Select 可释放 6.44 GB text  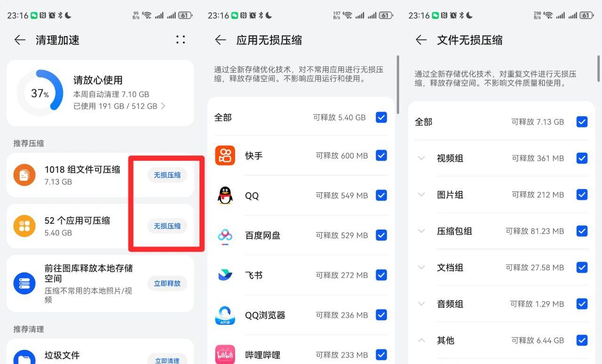click(x=538, y=340)
